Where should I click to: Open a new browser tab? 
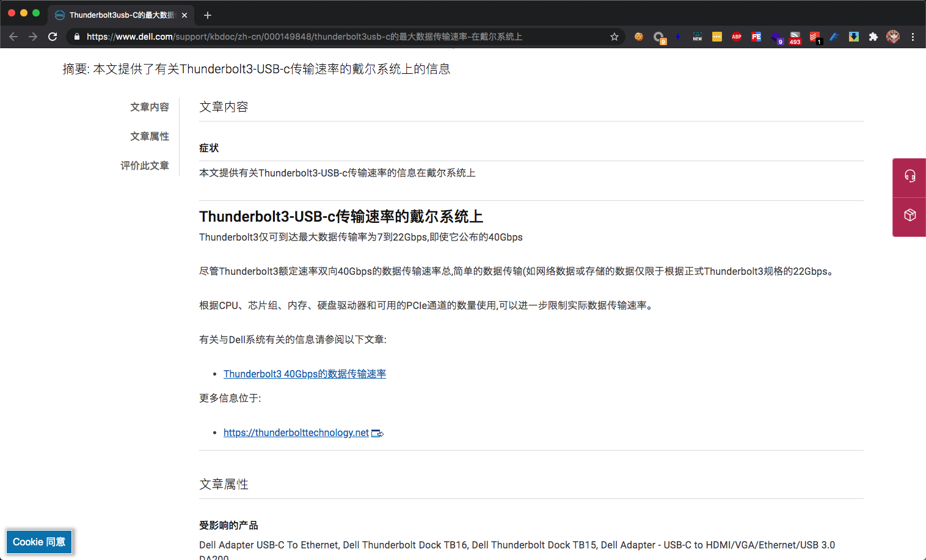(208, 15)
